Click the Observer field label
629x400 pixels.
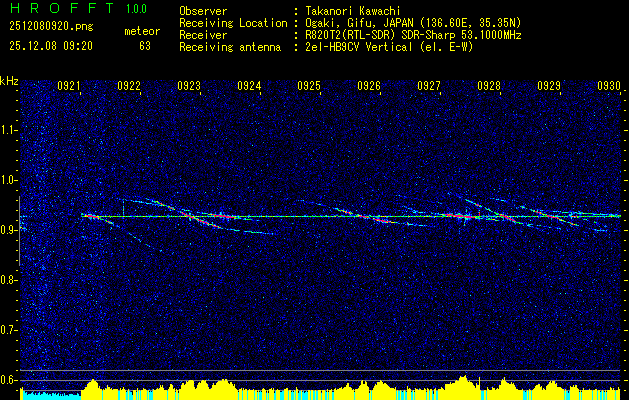point(203,11)
